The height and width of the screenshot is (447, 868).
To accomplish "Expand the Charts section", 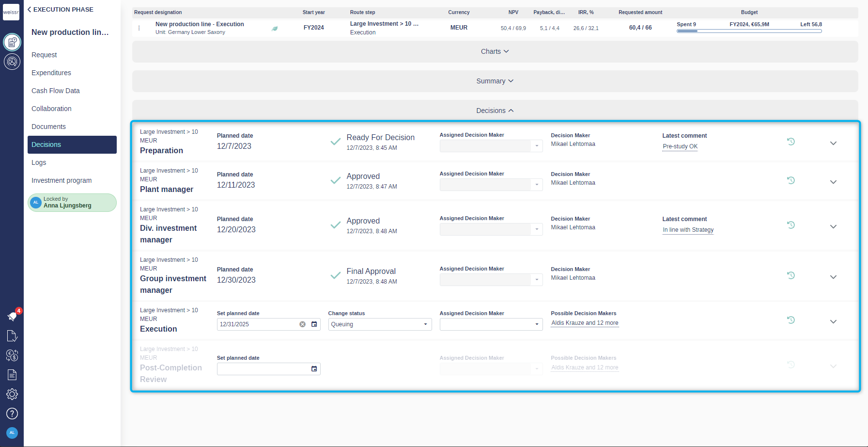I will pos(495,51).
